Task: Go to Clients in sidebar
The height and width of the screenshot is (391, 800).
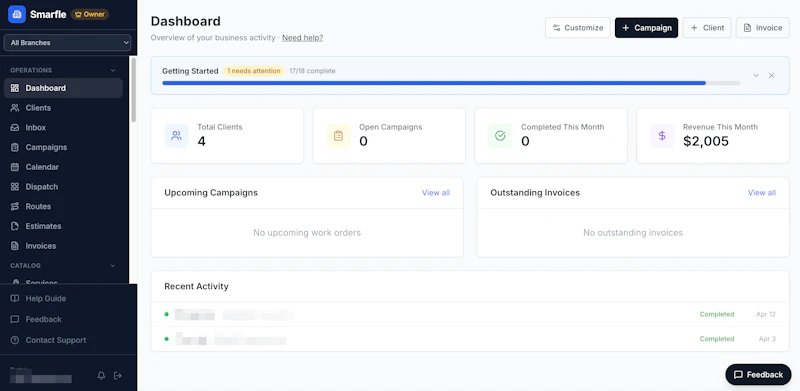Action: [63, 108]
